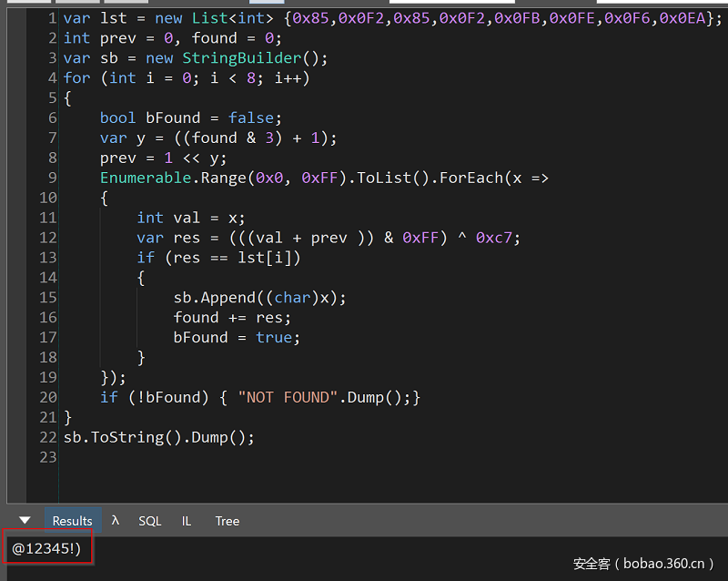Click 'sb.Append((char)x);' on line 15
The height and width of the screenshot is (581, 728).
coord(259,298)
